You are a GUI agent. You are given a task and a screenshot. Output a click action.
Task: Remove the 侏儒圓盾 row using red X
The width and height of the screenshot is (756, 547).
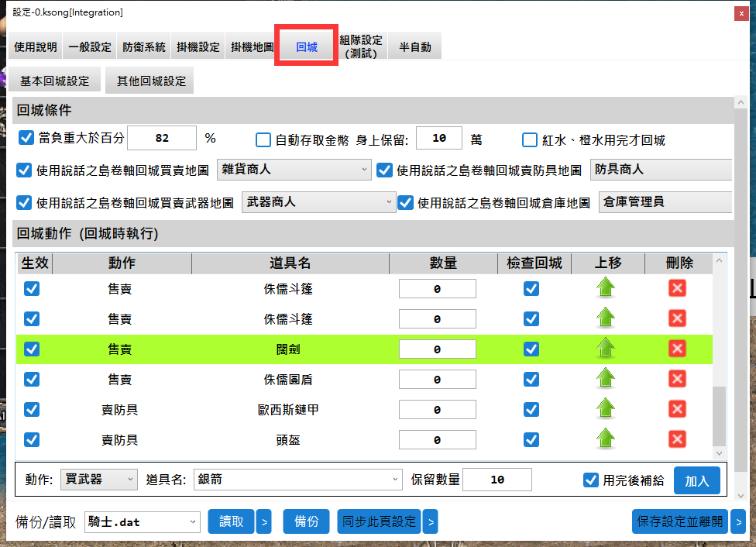[677, 379]
